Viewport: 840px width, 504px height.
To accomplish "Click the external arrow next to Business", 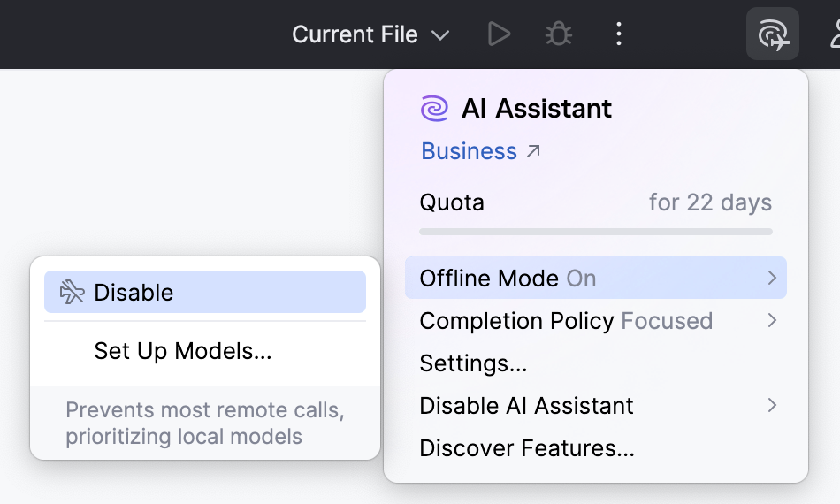I will coord(532,151).
